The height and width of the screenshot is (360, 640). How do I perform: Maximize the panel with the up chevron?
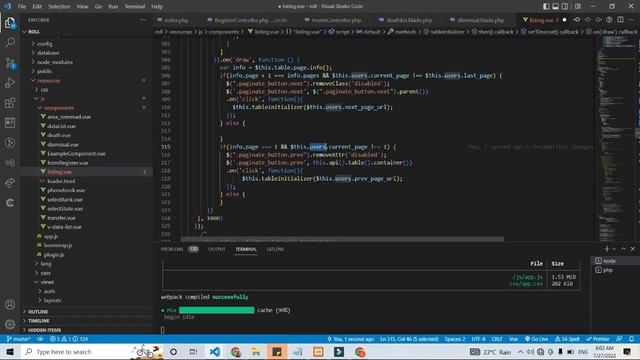click(623, 249)
